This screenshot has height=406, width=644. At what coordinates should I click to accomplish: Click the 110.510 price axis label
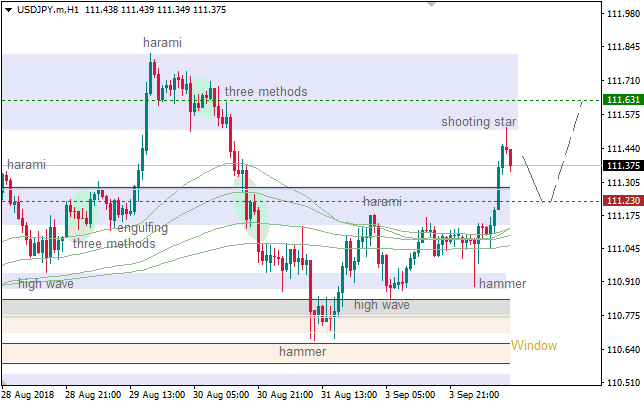(623, 383)
